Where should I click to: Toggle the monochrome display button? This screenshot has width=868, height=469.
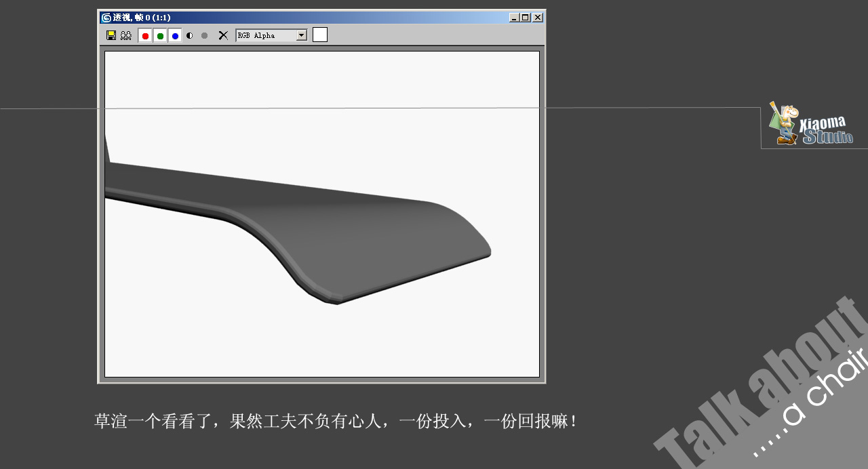(204, 35)
